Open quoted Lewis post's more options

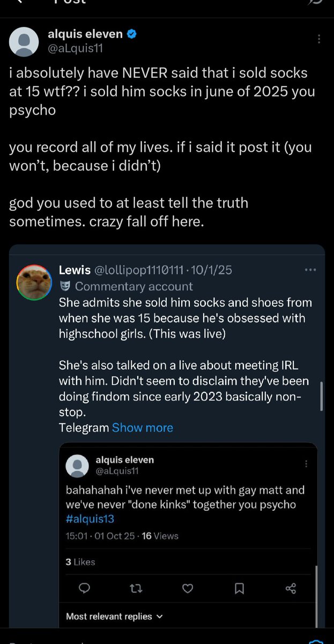coord(310,270)
